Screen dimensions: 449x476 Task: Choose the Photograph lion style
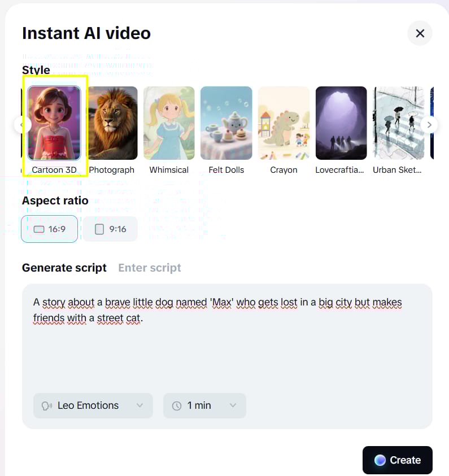tap(112, 123)
